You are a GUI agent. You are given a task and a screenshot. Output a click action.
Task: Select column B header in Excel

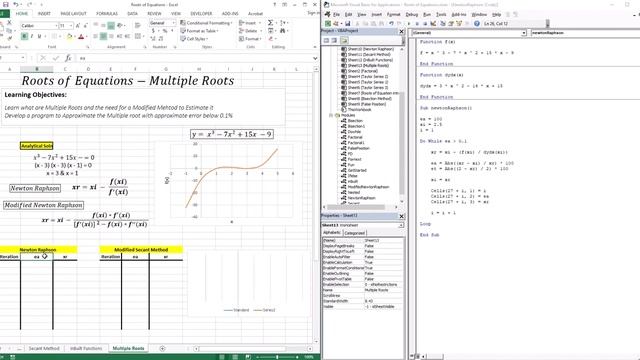click(37, 69)
